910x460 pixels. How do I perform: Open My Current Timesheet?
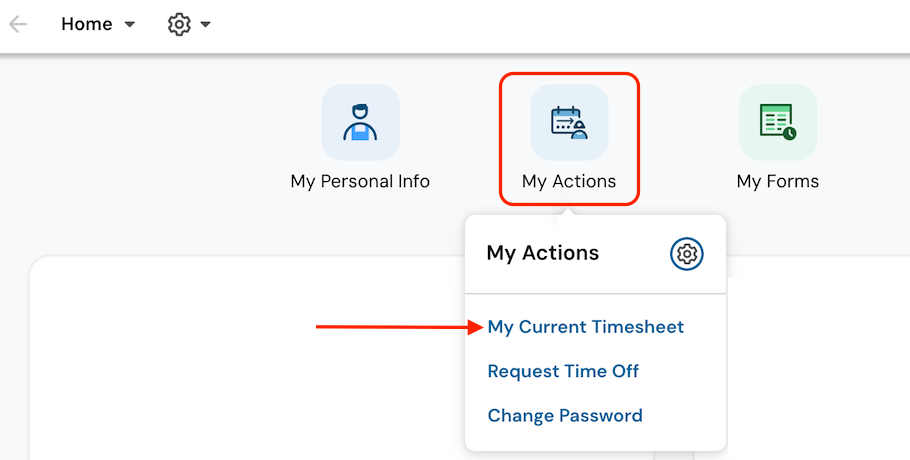586,327
